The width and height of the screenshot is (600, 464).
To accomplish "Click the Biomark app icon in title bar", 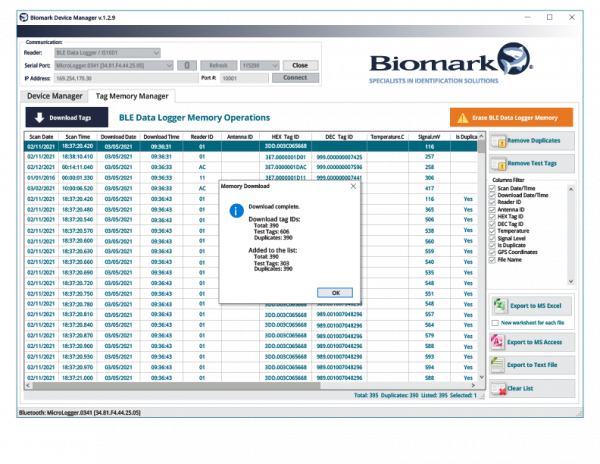I will click(24, 18).
